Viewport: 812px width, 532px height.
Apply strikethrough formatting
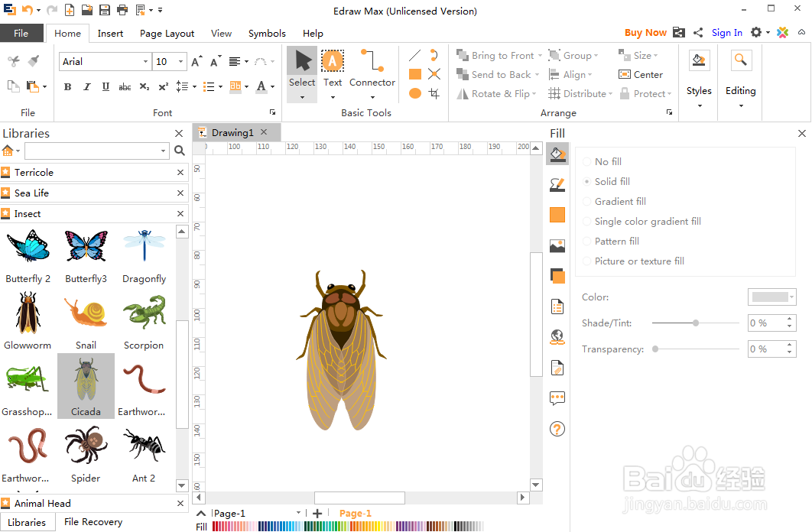click(x=125, y=87)
